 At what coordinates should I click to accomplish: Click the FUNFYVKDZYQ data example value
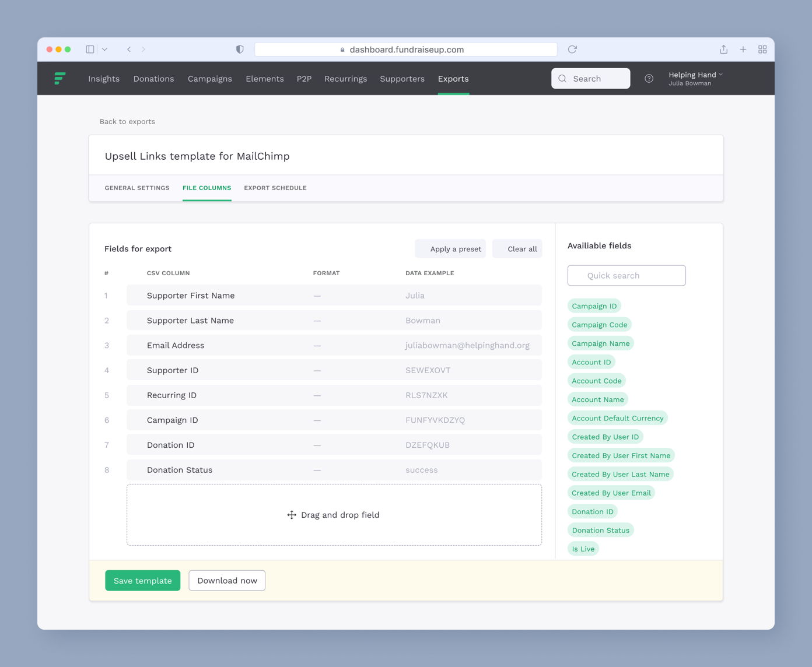(435, 420)
